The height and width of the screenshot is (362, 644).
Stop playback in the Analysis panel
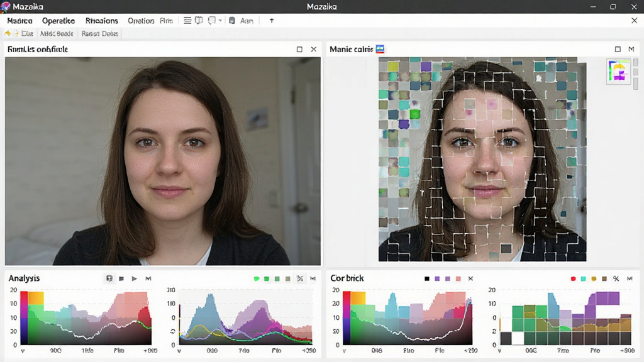tap(121, 278)
